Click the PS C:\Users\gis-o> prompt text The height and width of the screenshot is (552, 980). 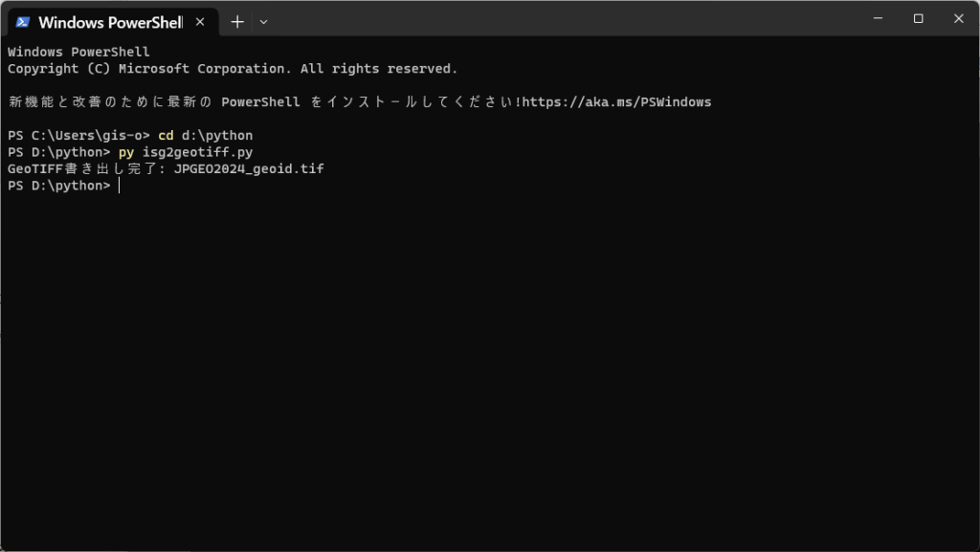[x=78, y=136]
